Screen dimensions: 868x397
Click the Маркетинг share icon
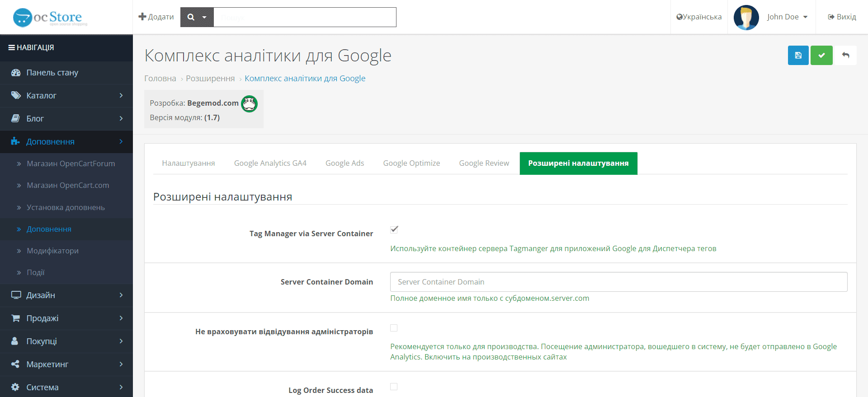[x=15, y=364]
